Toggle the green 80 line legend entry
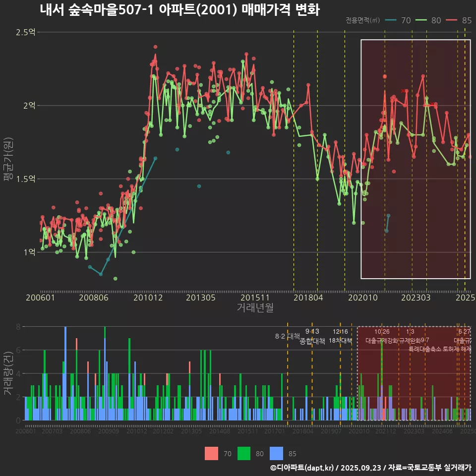476x476 pixels. tap(428, 20)
